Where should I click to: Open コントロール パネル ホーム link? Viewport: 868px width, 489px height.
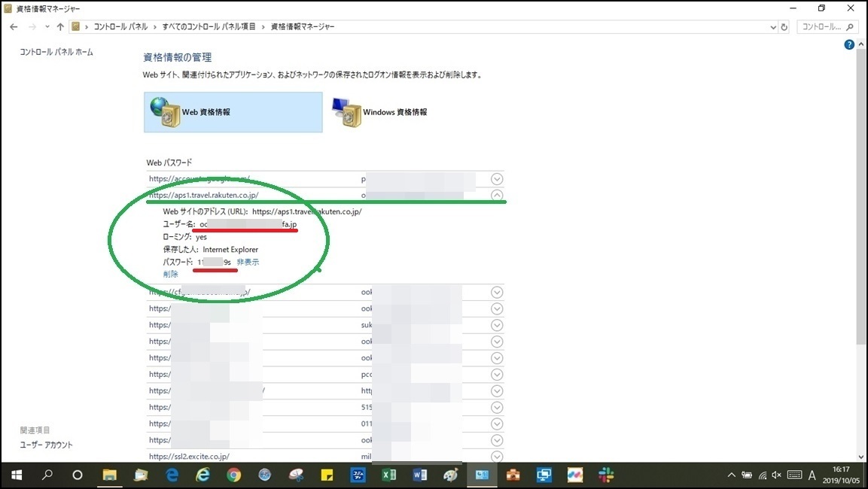[x=56, y=52]
